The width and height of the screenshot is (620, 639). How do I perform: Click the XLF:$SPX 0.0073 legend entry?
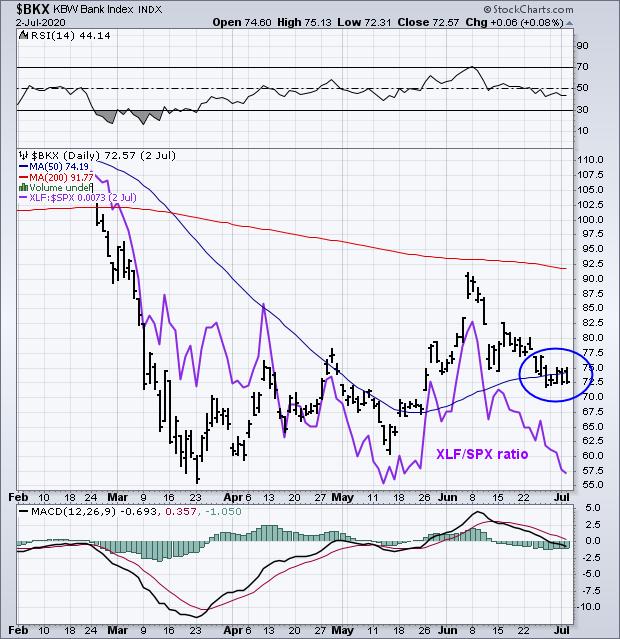[83, 198]
